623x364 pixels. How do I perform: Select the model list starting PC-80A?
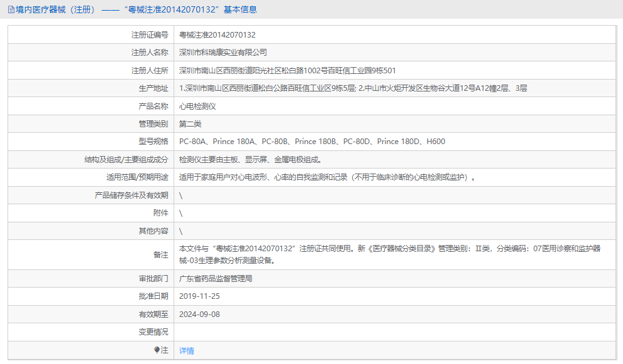[x=312, y=142]
